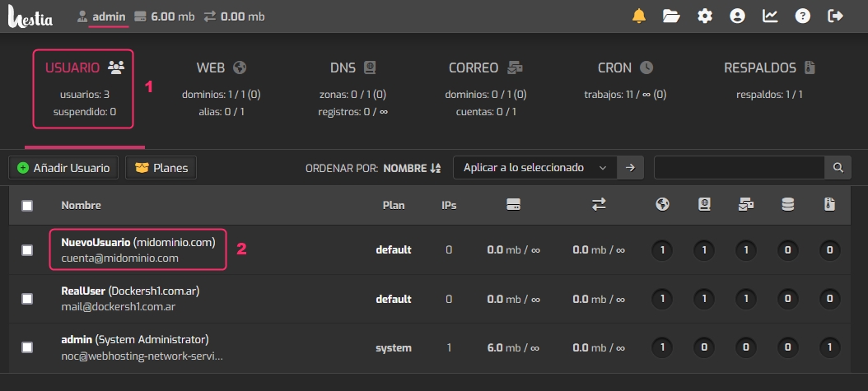Click the logout icon

(x=836, y=16)
